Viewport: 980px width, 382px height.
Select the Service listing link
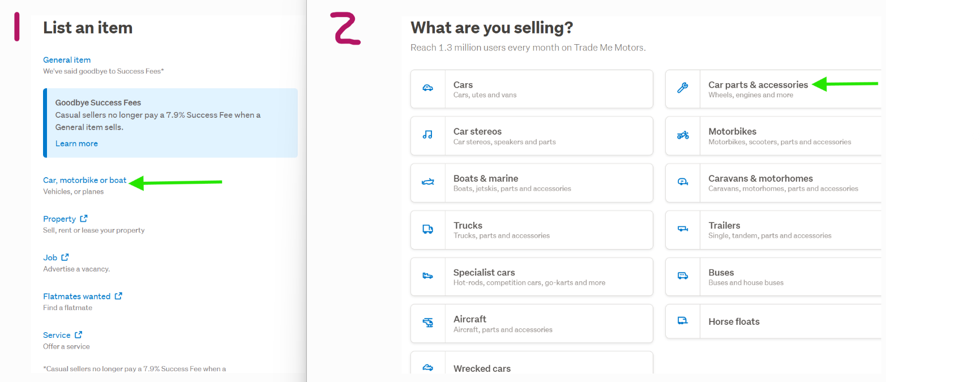(57, 335)
